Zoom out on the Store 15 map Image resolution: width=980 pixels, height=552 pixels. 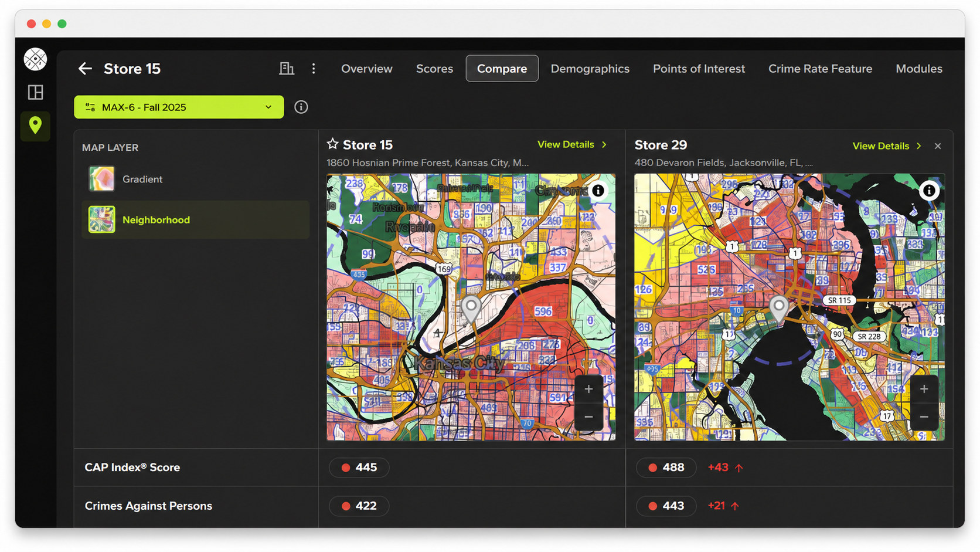click(589, 416)
